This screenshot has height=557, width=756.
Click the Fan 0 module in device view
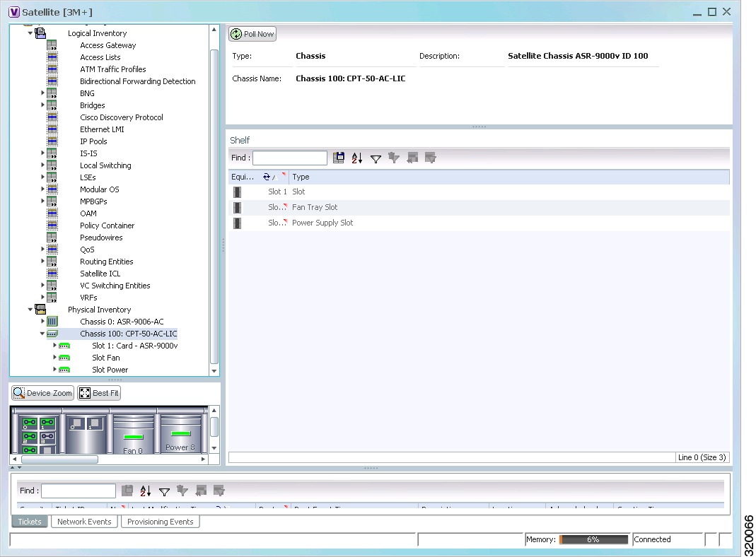pyautogui.click(x=133, y=433)
